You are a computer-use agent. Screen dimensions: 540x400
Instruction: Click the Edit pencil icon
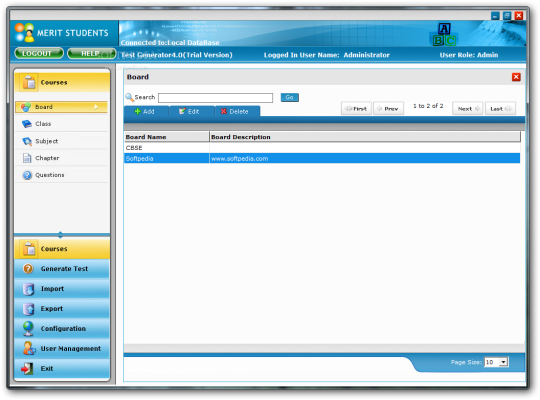pyautogui.click(x=182, y=111)
